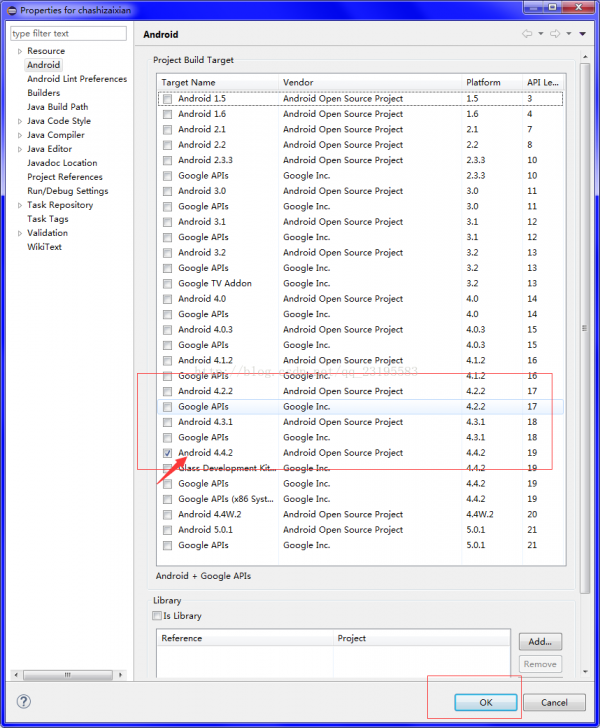Check the Android 4.0 target
600x728 pixels.
[168, 299]
